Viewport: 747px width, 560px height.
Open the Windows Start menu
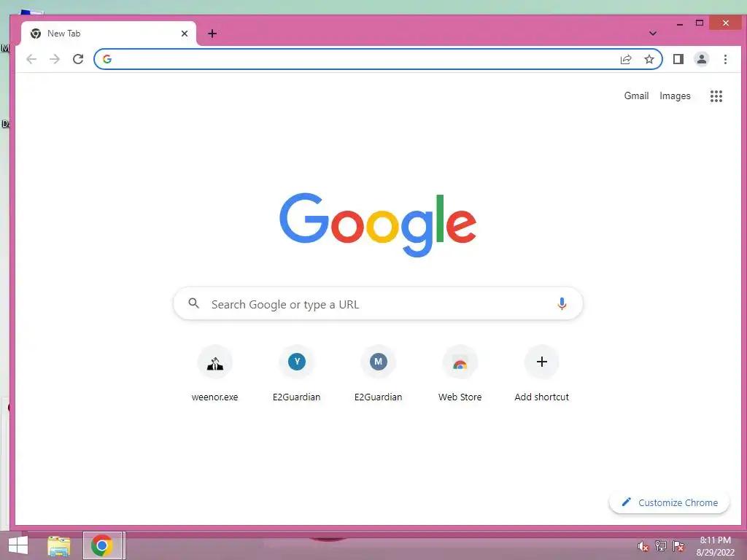point(18,545)
